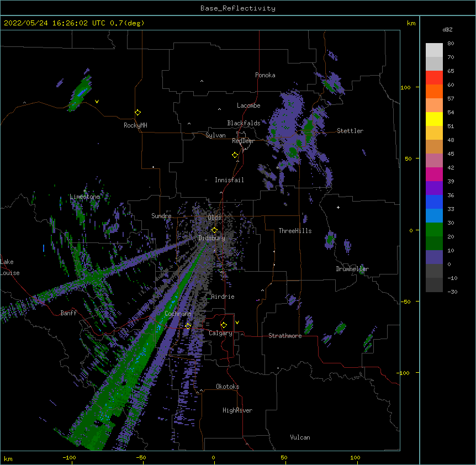The image size is (476, 465).
Task: Click the -30 dBZ legend value
Action: (x=452, y=292)
